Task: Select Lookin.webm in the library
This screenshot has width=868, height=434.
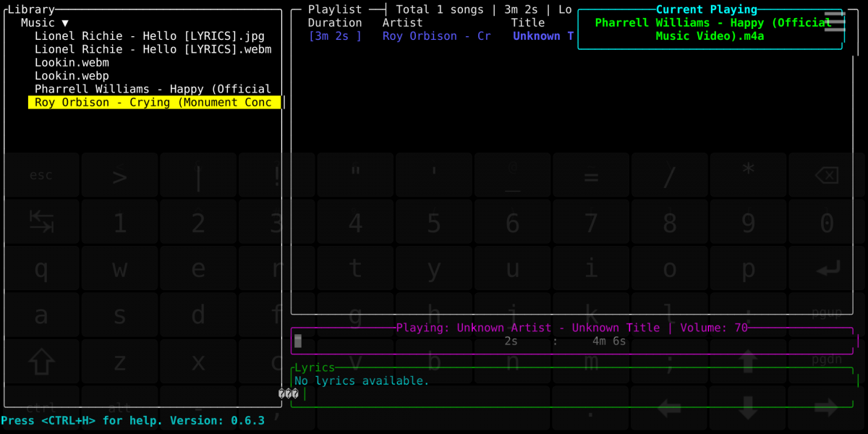Action: (72, 62)
